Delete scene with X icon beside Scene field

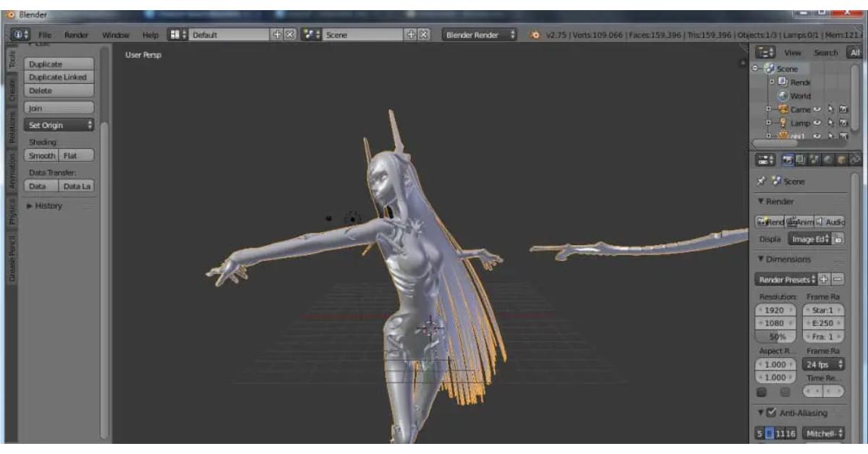(x=424, y=35)
